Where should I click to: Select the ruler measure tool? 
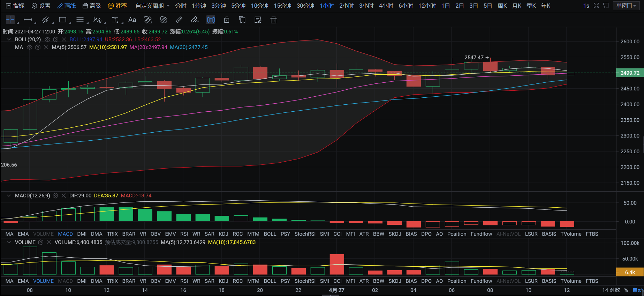(x=179, y=20)
